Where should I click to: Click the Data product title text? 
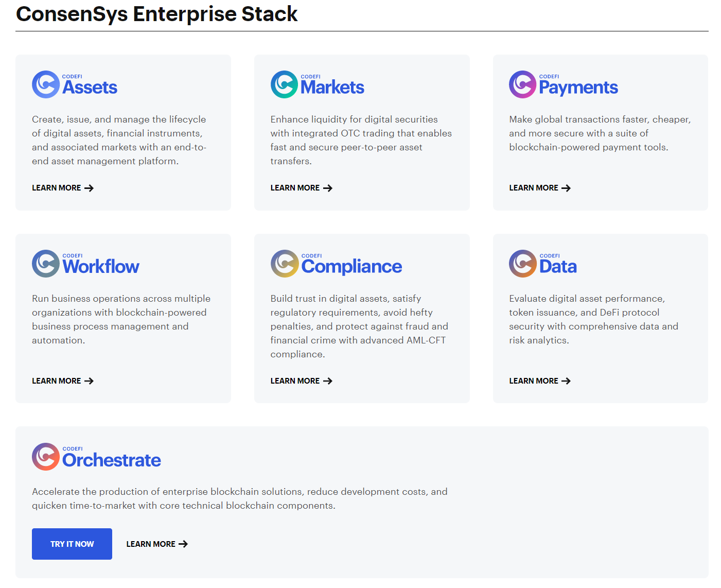558,267
